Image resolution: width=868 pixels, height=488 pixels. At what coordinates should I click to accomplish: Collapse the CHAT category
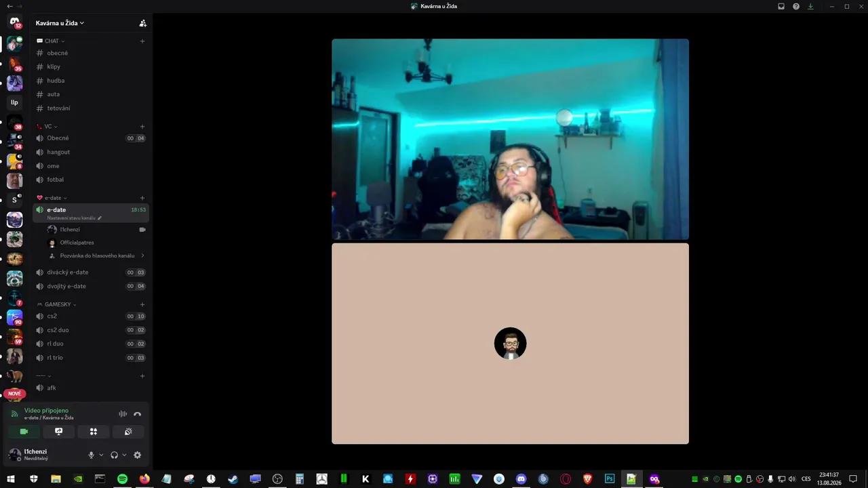coord(51,41)
